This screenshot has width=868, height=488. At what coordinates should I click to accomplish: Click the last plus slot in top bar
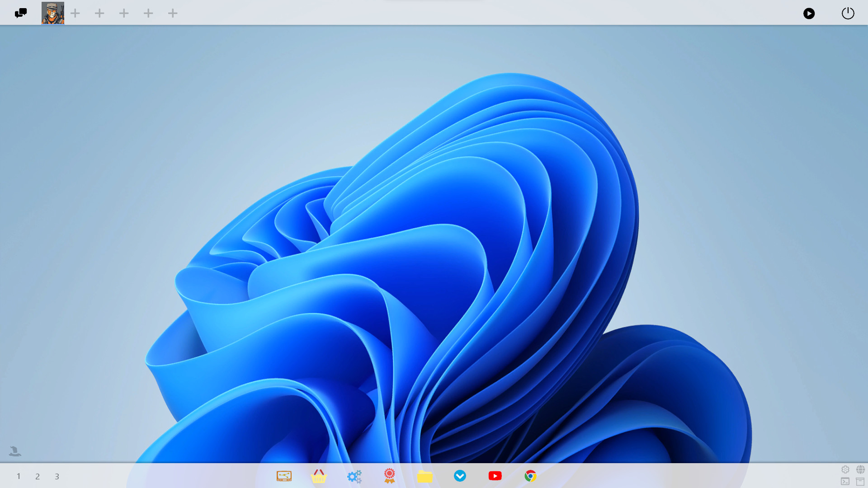pos(173,14)
